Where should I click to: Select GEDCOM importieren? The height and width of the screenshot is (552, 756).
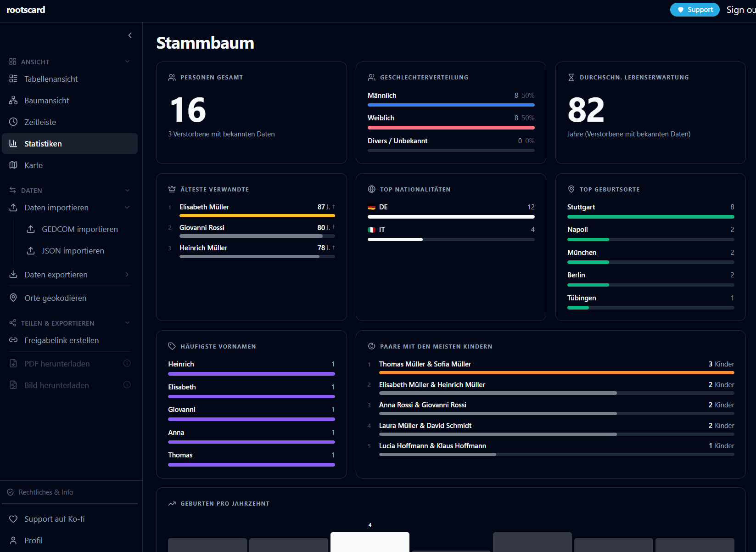click(79, 229)
